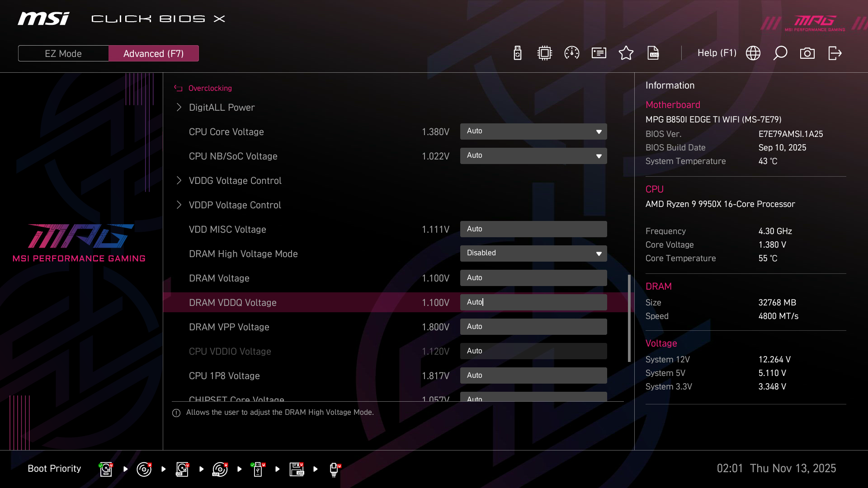
Task: Select the network boot device icon
Action: click(334, 469)
